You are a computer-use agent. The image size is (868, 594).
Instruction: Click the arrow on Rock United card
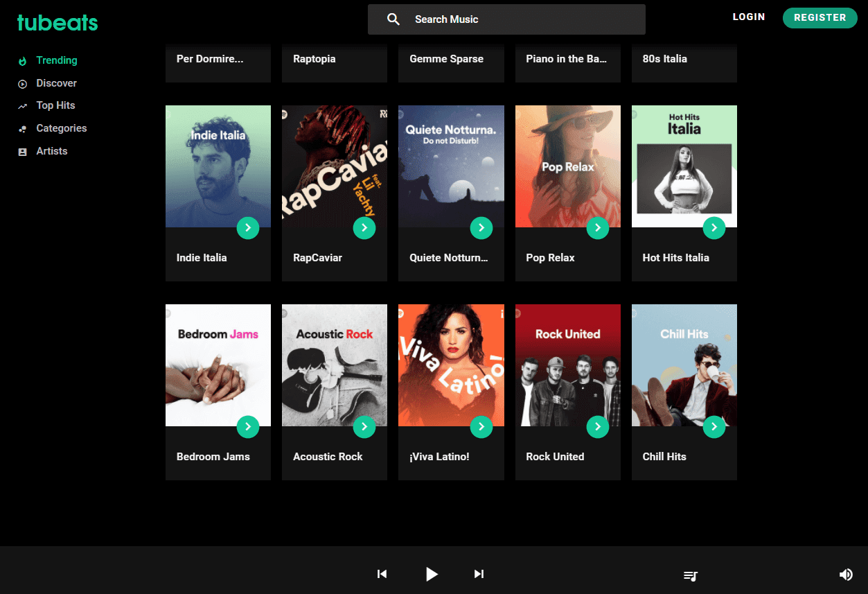[x=597, y=427]
